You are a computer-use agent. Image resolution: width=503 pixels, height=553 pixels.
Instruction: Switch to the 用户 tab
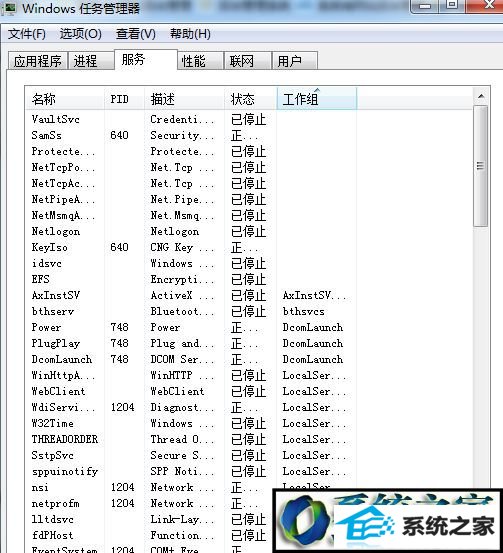point(295,61)
